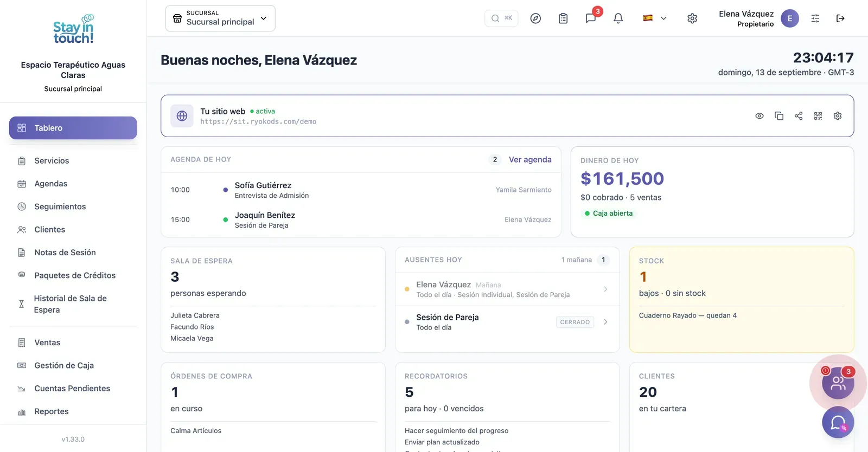868x452 pixels.
Task: Click the website URL sit.ryokods.com/demo
Action: (x=258, y=122)
